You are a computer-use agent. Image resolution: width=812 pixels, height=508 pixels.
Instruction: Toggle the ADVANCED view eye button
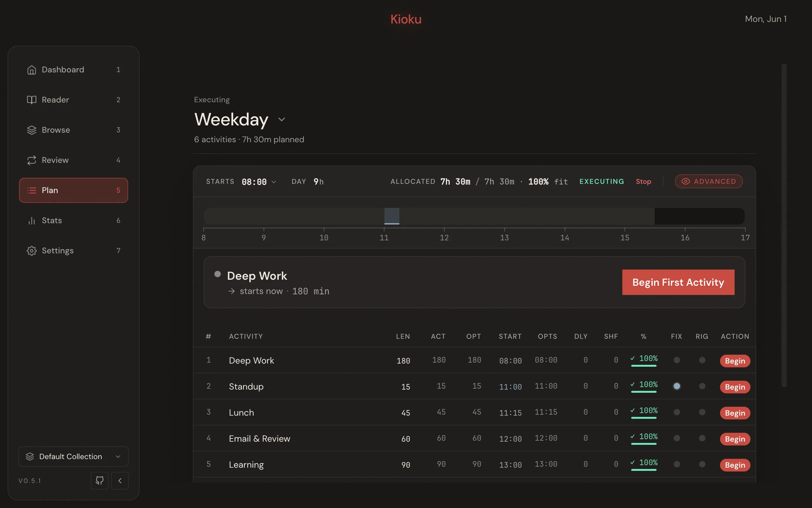(x=709, y=181)
